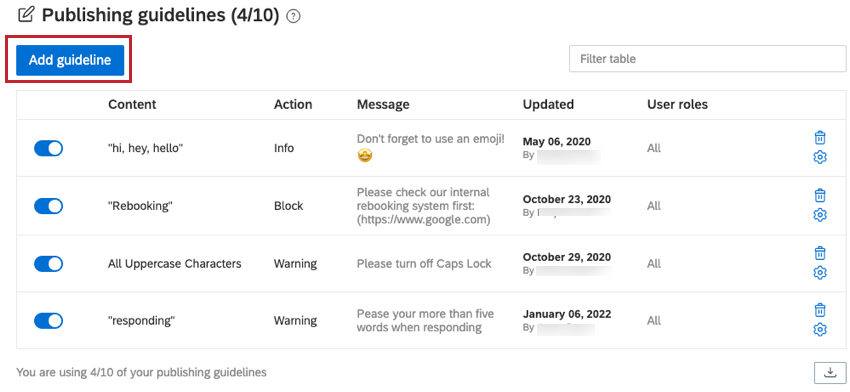
Task: Delete the All Uppercase Characters guideline
Action: click(x=820, y=253)
